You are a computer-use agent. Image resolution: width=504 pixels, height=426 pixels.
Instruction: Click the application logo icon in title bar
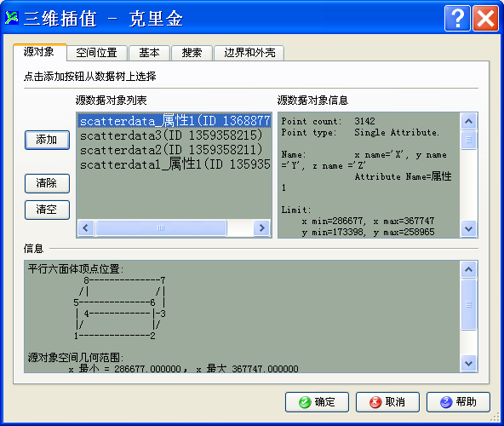pos(11,18)
